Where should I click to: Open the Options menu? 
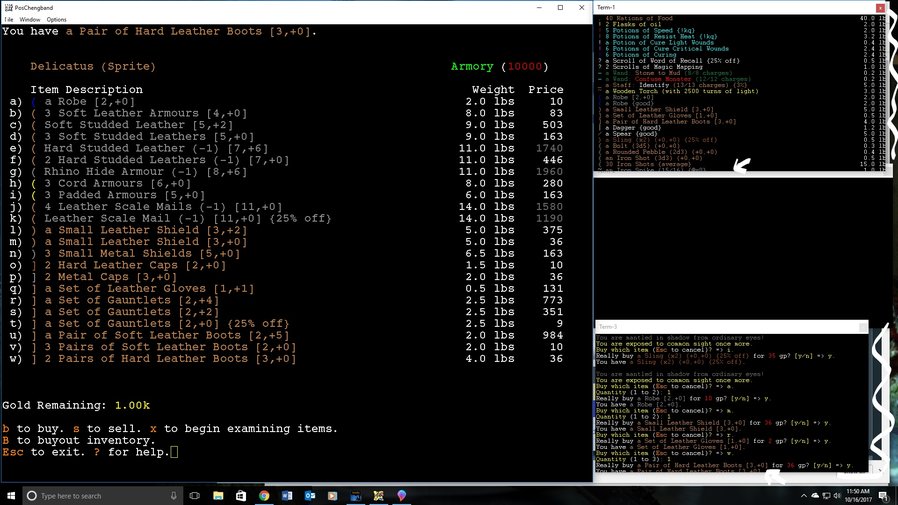pos(56,19)
